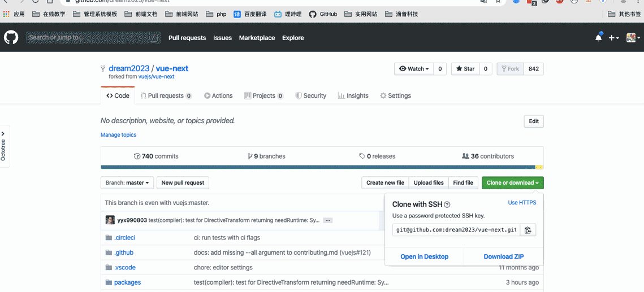Switch to the Insights tab
This screenshot has width=644, height=292.
point(353,95)
